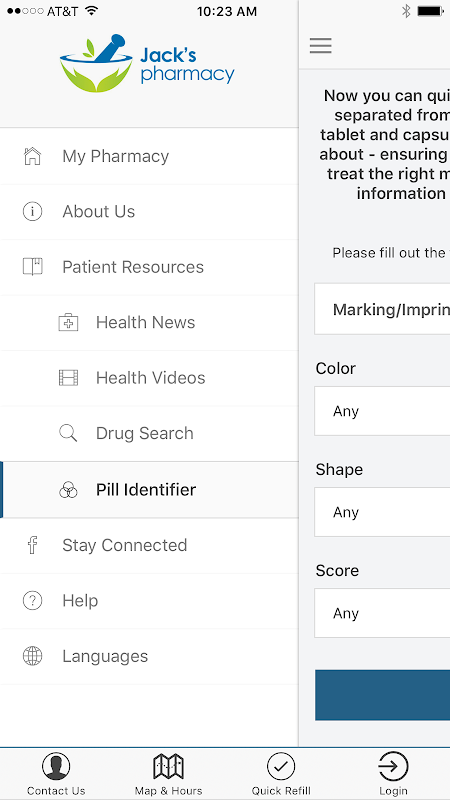Go to Drug Search in the sidebar
This screenshot has width=450, height=800.
point(149,434)
